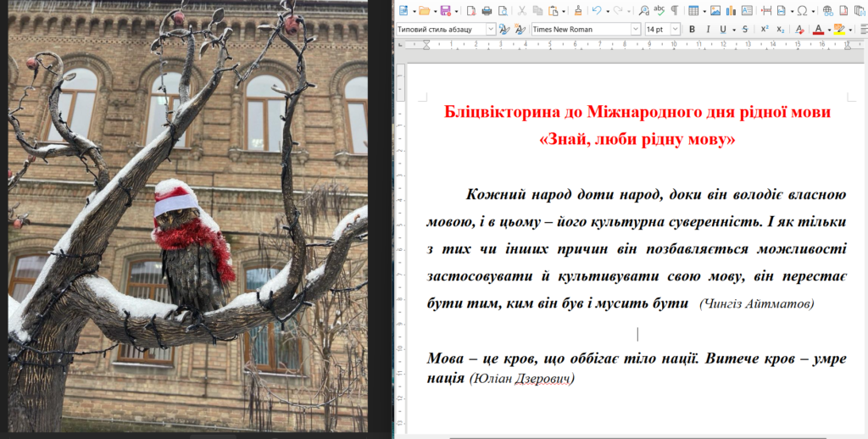Image resolution: width=868 pixels, height=439 pixels.
Task: Apply the yellow highlighting color
Action: 838,29
